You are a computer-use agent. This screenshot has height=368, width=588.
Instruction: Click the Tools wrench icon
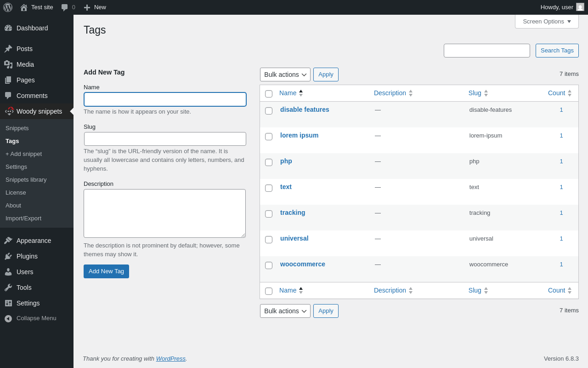[x=8, y=287]
